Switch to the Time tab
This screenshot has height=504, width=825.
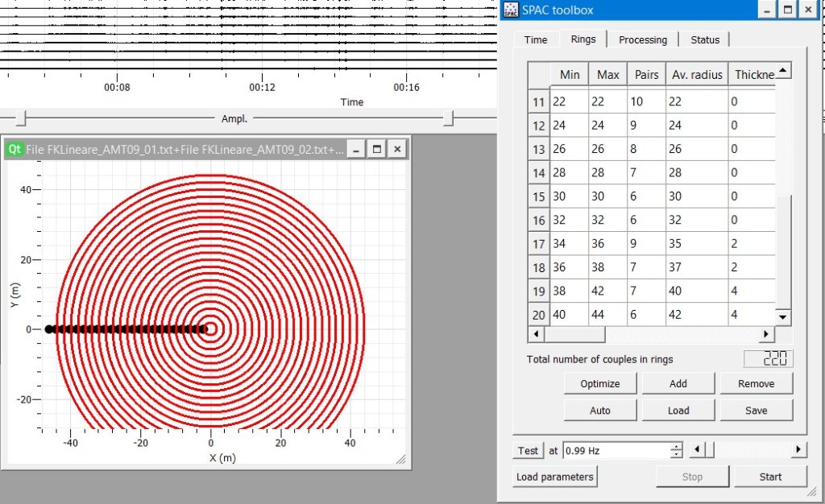click(536, 39)
